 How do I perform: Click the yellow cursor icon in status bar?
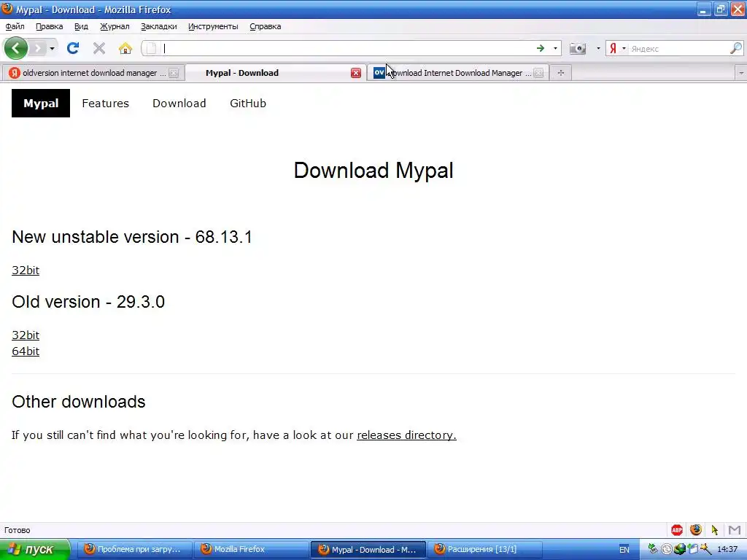[715, 529]
